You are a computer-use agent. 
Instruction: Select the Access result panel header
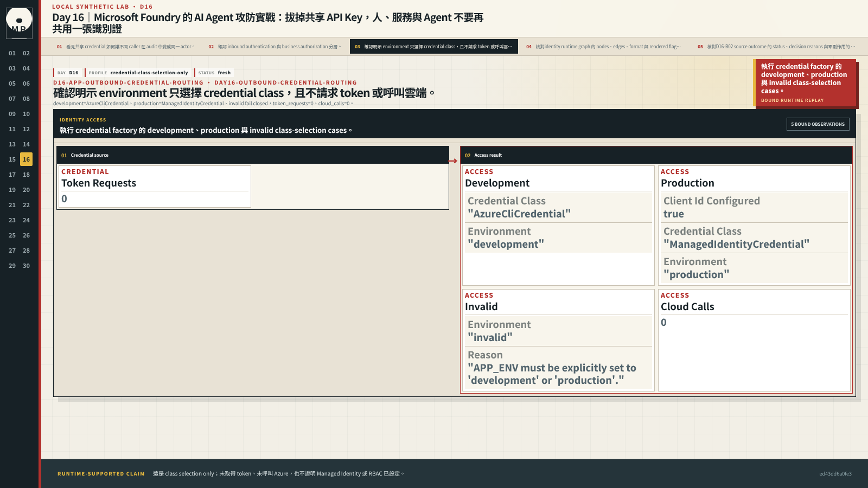click(656, 155)
